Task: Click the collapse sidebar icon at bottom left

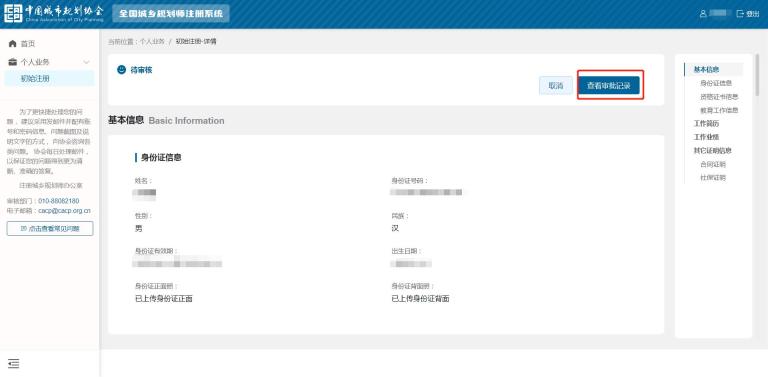Action: coord(14,363)
